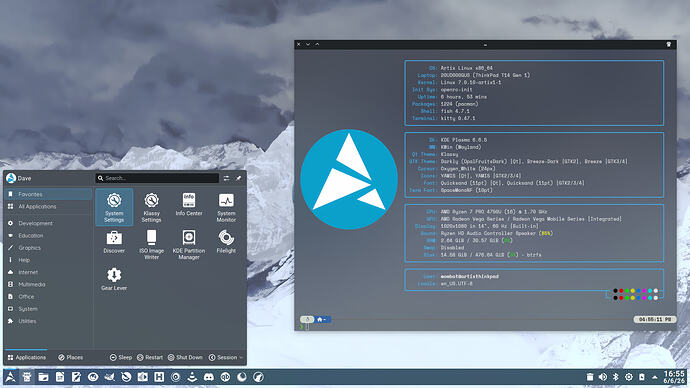Open launcher configure sliders icon
This screenshot has width=690, height=388.
coord(226,178)
